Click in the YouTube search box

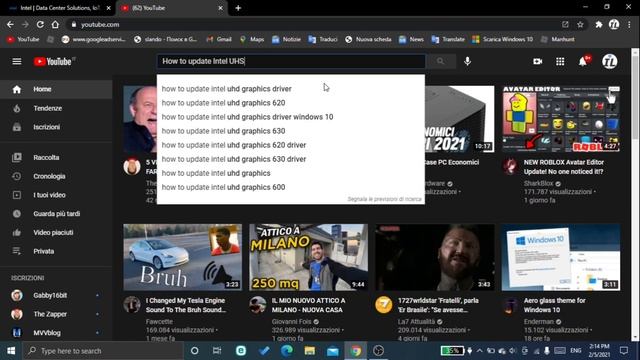[291, 61]
